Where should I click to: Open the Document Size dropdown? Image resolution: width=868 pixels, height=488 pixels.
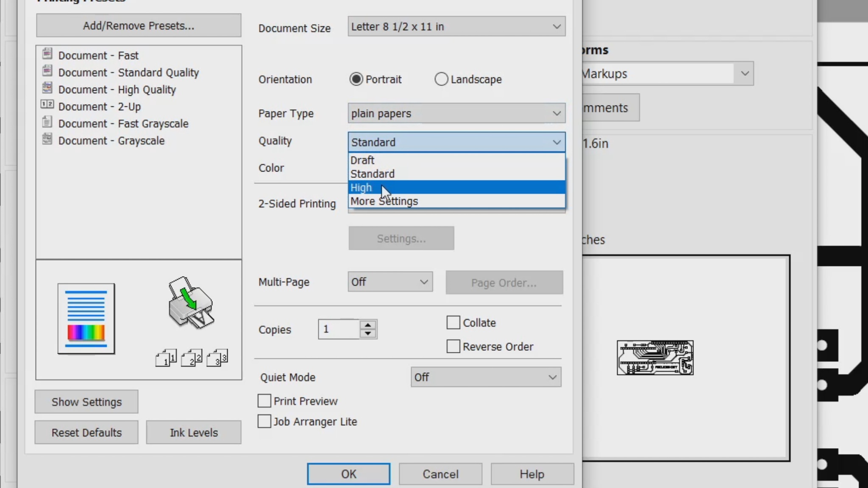[456, 27]
